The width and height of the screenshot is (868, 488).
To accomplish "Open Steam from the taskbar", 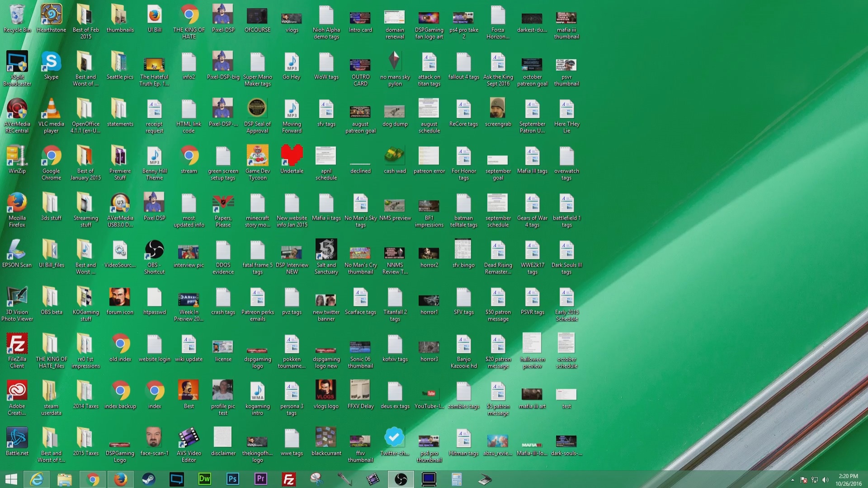I will (x=148, y=479).
